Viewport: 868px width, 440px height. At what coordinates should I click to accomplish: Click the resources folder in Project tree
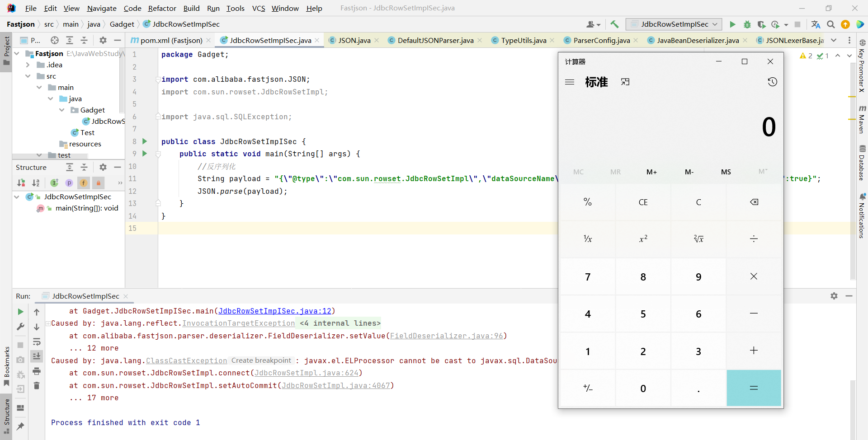pos(85,144)
